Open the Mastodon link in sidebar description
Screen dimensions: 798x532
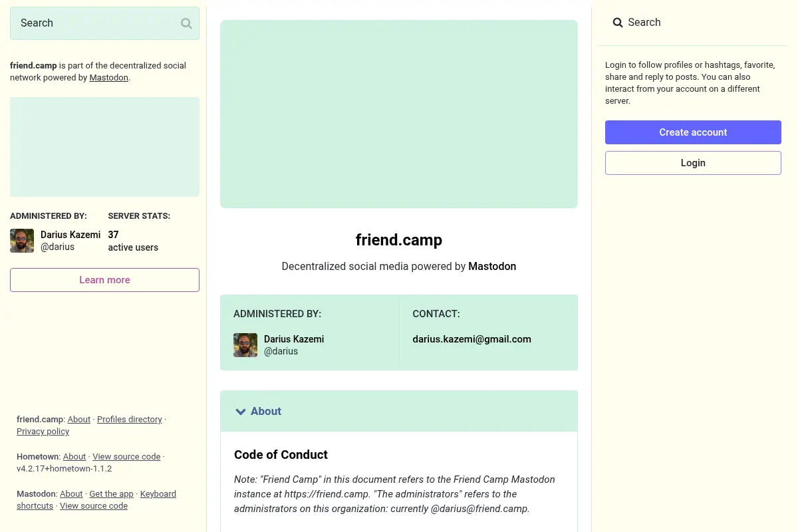(108, 78)
